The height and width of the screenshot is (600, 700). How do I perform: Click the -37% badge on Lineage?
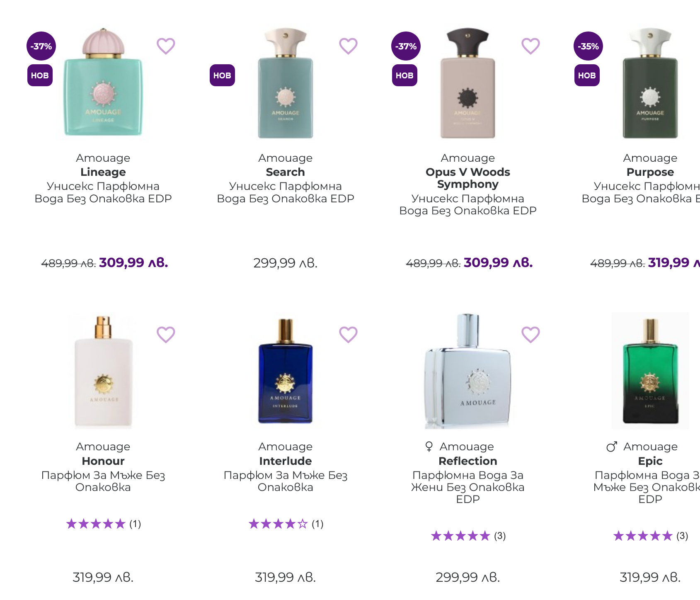point(41,46)
